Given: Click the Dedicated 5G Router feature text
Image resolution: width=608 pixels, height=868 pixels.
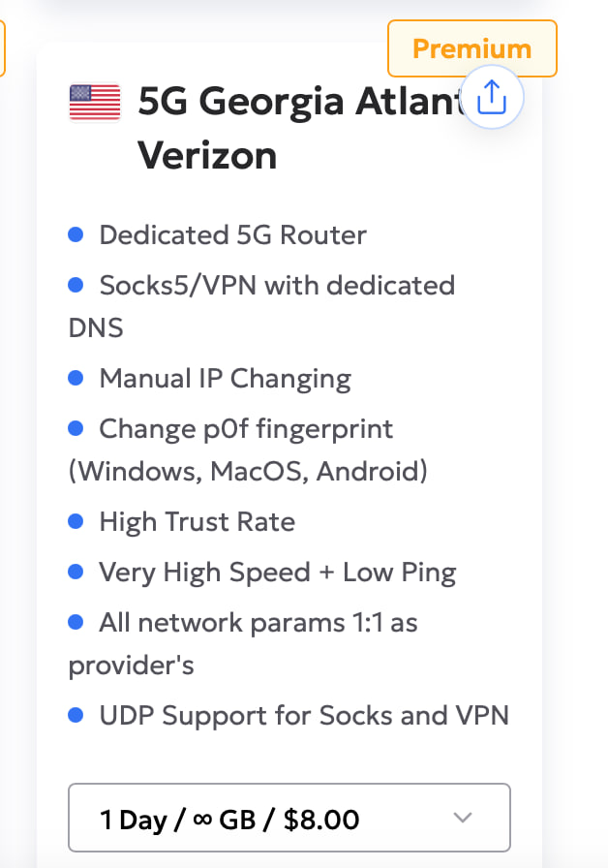Looking at the screenshot, I should (232, 234).
